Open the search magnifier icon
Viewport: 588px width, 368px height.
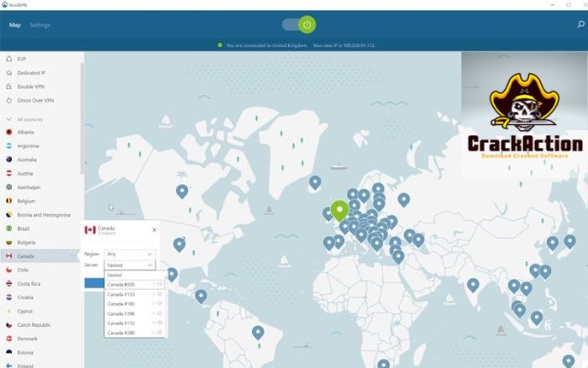pyautogui.click(x=580, y=24)
